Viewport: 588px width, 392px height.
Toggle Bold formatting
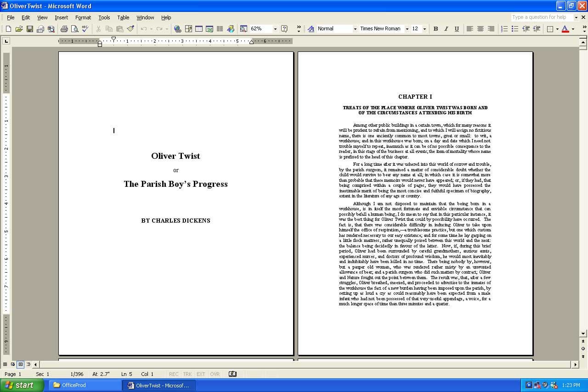point(435,29)
